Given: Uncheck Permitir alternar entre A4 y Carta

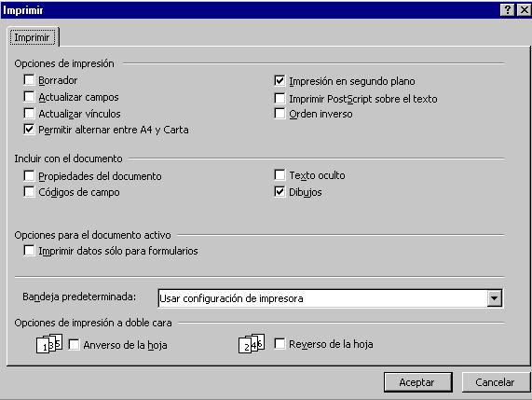Looking at the screenshot, I should tap(29, 130).
